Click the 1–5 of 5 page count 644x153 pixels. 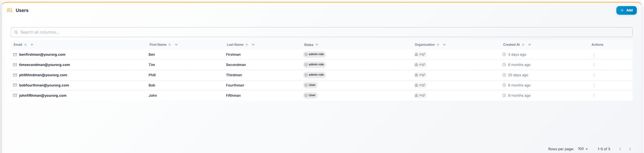point(604,149)
